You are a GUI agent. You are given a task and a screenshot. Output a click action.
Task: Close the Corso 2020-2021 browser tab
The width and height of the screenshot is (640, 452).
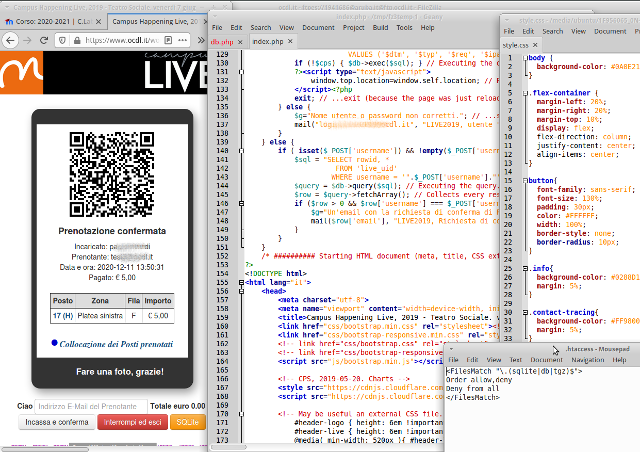pyautogui.click(x=98, y=22)
